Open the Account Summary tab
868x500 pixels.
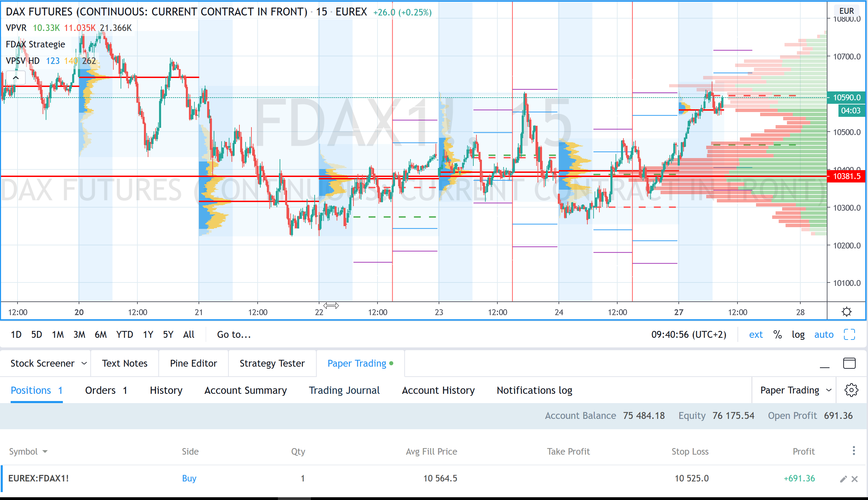pyautogui.click(x=245, y=390)
